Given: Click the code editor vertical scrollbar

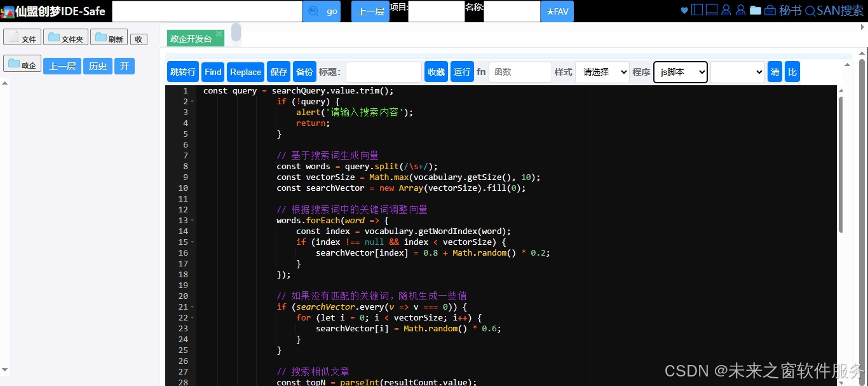Looking at the screenshot, I should click(841, 164).
